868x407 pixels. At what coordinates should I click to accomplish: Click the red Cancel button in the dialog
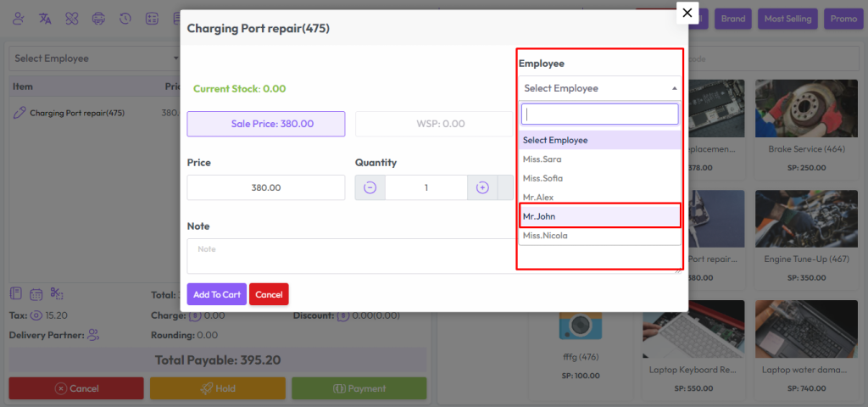point(269,294)
